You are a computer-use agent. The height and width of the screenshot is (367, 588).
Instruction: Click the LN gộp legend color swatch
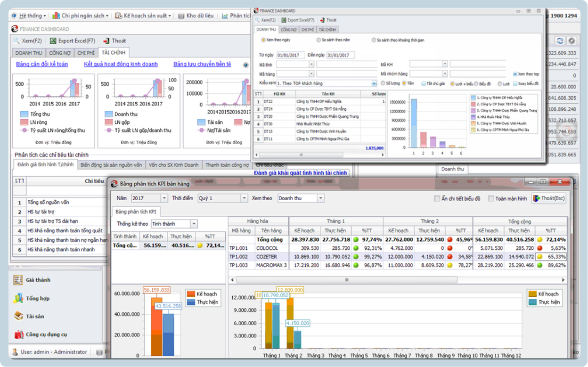pyautogui.click(x=108, y=122)
